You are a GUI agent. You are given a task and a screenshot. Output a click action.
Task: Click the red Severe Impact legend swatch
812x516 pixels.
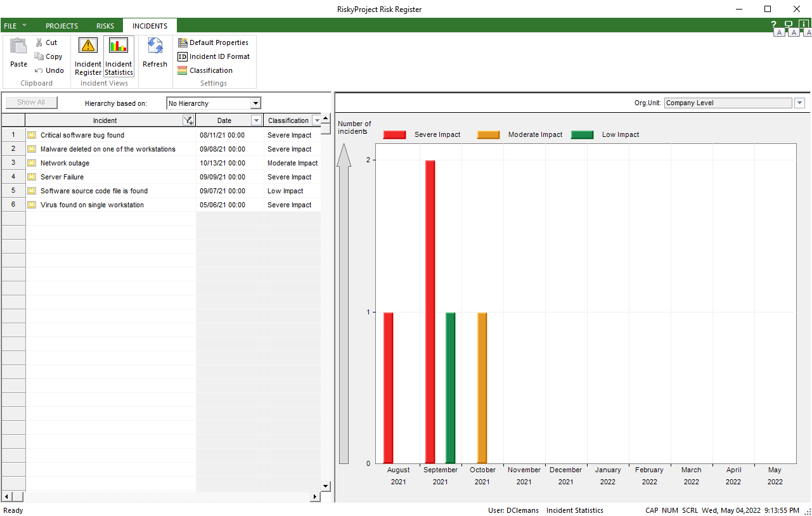(394, 134)
